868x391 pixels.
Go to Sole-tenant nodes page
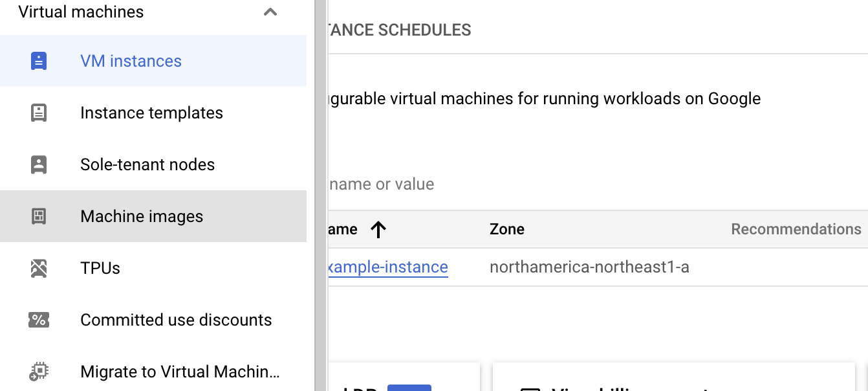click(x=147, y=164)
